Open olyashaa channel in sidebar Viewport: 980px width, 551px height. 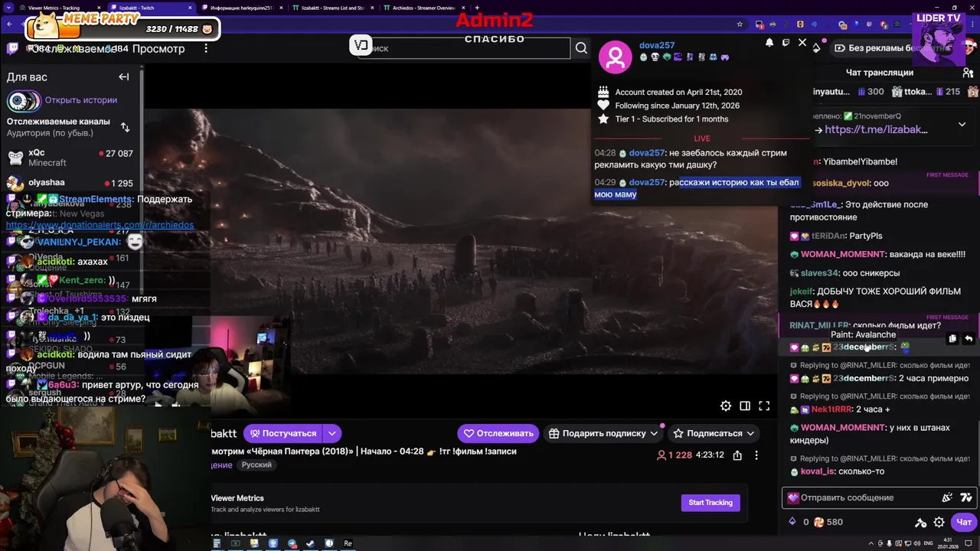click(70, 183)
